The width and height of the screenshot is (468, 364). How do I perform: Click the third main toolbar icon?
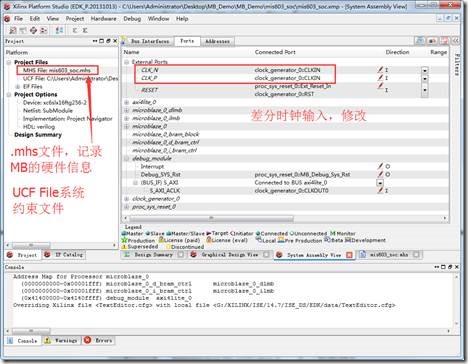coord(33,30)
